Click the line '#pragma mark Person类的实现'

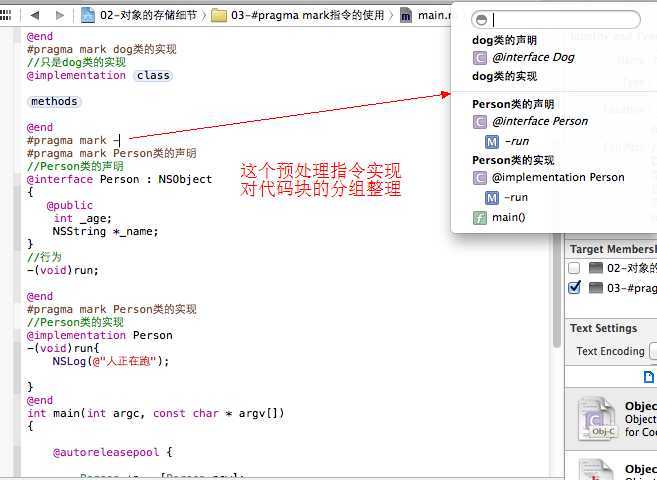tap(111, 309)
